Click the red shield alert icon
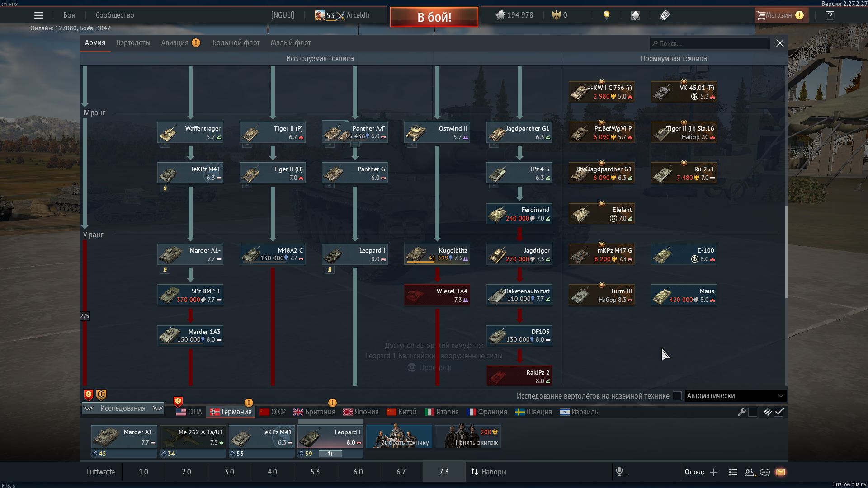Viewport: 868px width, 488px height. 89,395
